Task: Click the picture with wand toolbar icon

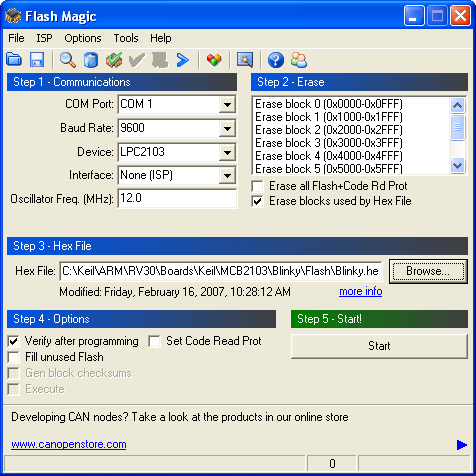Action: [245, 60]
